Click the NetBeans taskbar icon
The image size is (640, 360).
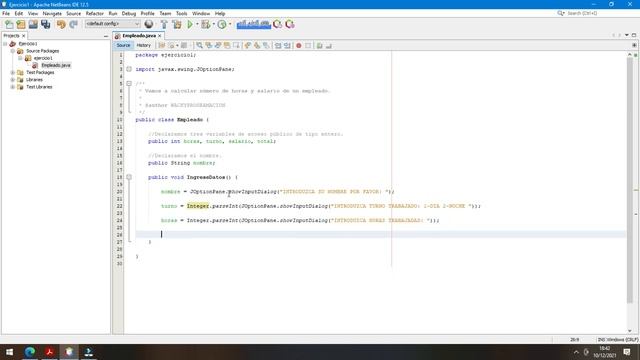point(69,352)
